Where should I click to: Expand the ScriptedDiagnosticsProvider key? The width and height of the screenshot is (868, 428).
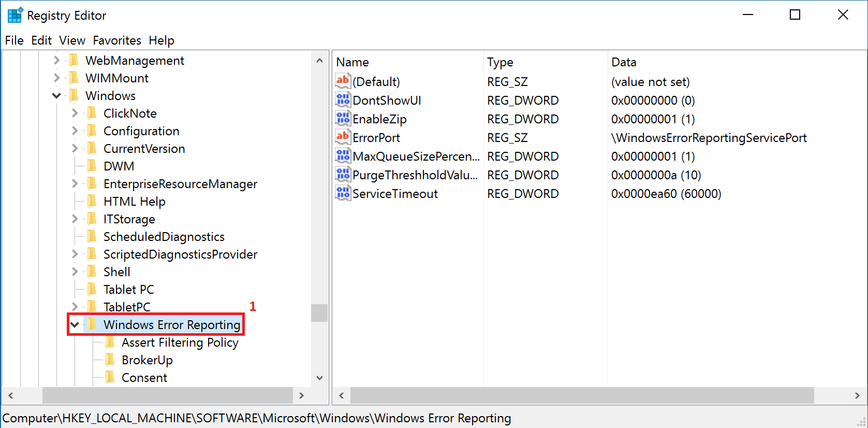[x=75, y=254]
